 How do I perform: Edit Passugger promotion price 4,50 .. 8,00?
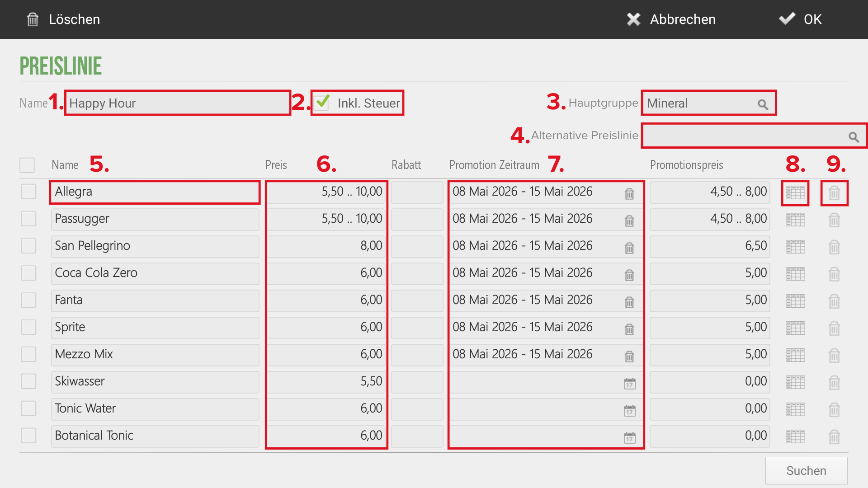coord(710,219)
